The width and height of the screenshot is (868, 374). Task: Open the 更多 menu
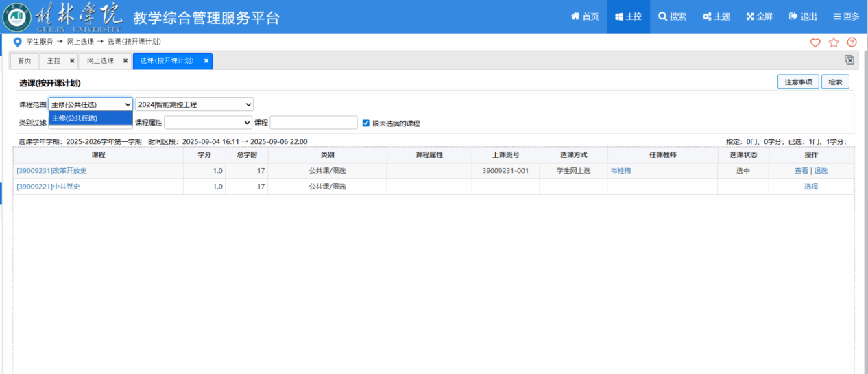846,16
